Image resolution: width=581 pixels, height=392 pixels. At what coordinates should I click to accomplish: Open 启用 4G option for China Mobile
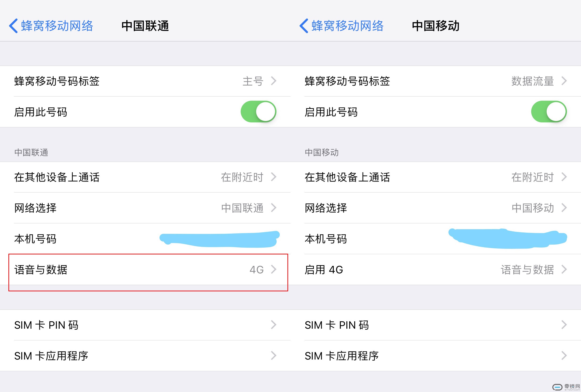coord(436,270)
